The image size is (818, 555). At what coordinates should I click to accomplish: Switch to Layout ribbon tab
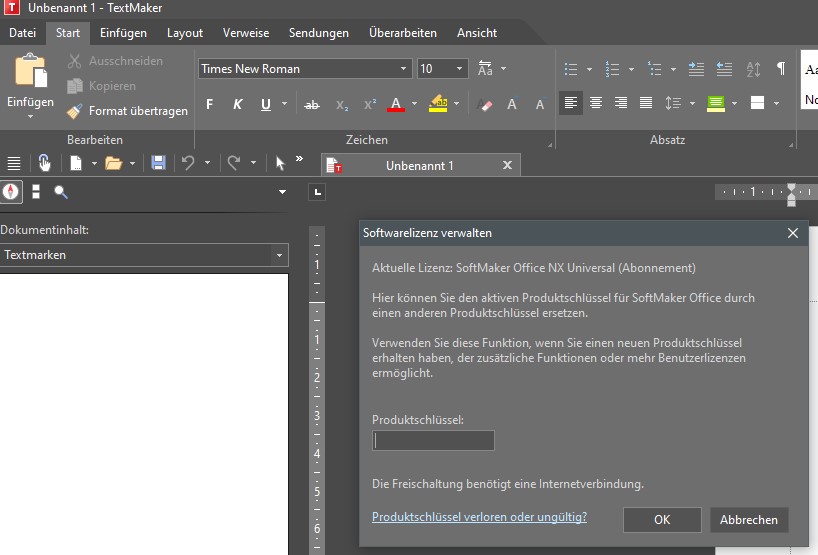pos(185,33)
